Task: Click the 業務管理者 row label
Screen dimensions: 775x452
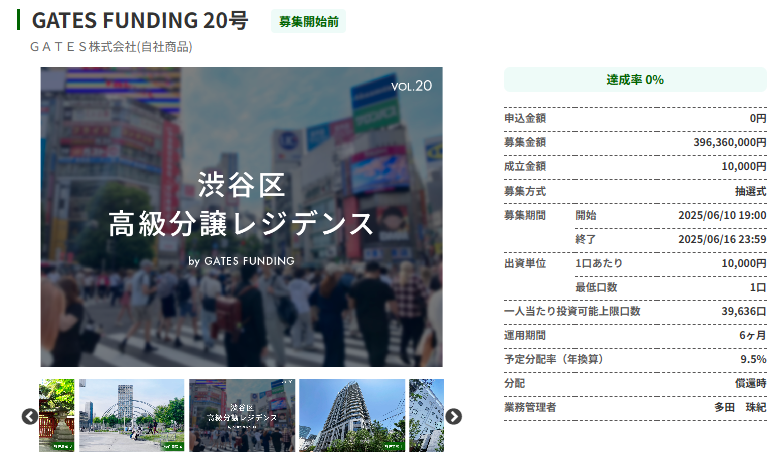Action: [x=530, y=407]
